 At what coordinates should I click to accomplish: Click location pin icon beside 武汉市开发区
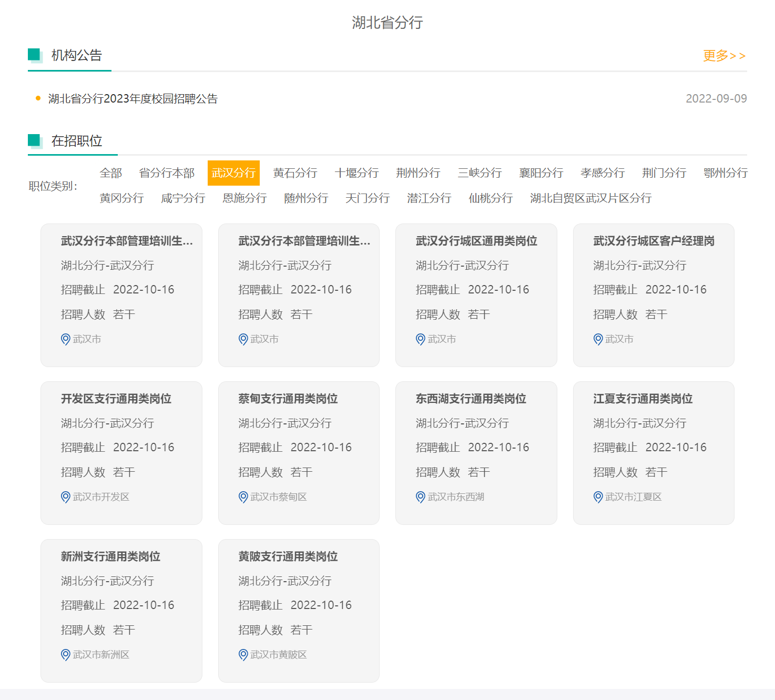(66, 497)
